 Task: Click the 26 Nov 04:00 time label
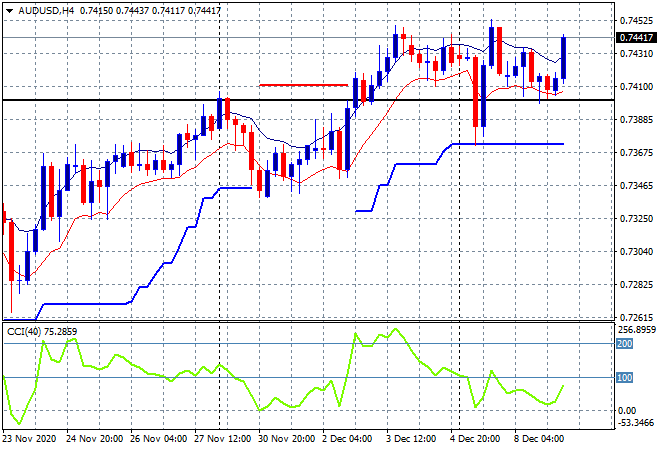coord(159,439)
